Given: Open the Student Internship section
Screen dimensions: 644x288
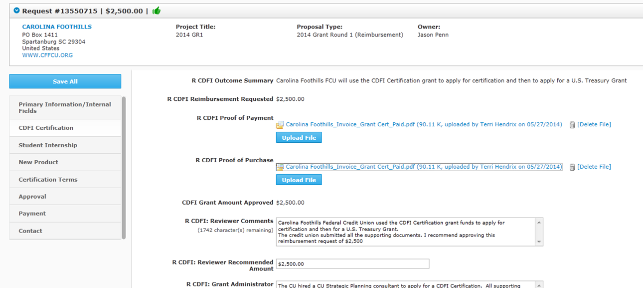Looking at the screenshot, I should [x=48, y=145].
